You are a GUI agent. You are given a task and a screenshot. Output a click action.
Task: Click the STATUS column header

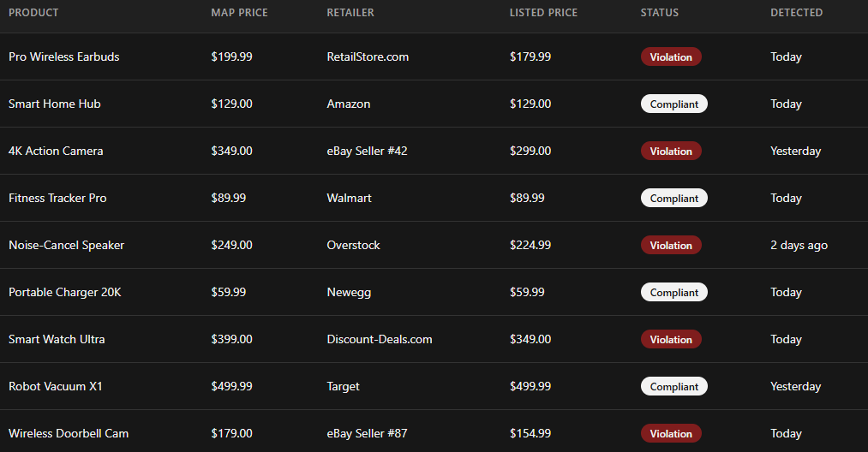659,13
